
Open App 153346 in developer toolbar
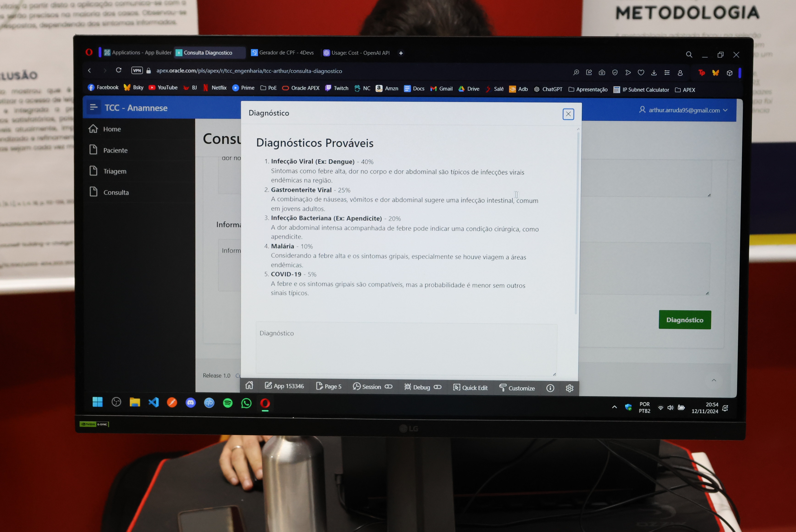coord(284,386)
